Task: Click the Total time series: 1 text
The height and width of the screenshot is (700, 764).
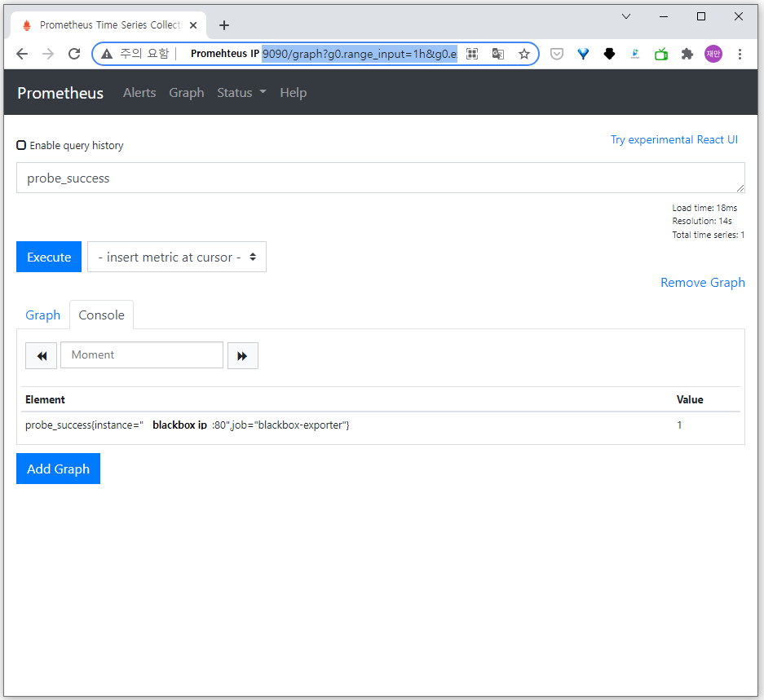Action: tap(709, 235)
